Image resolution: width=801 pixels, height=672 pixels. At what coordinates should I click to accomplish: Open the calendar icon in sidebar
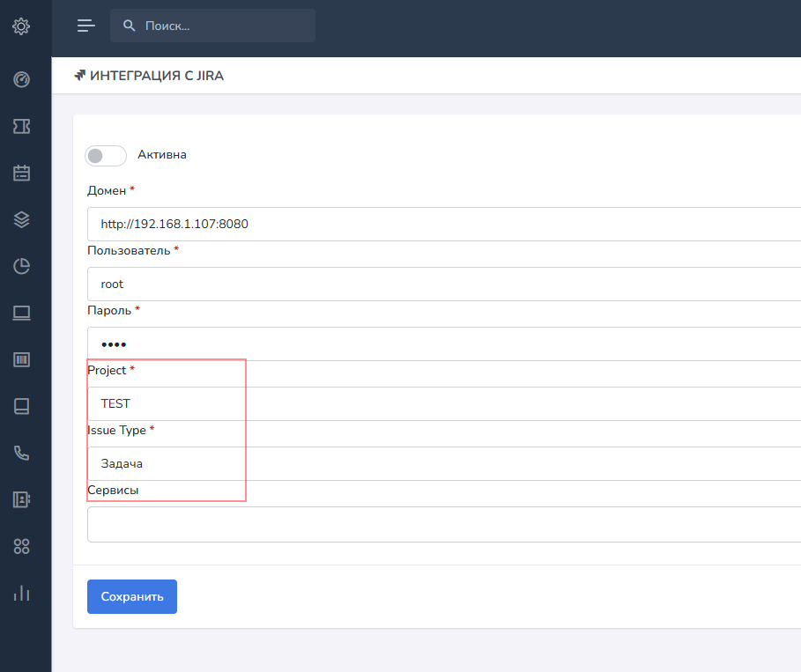[22, 173]
